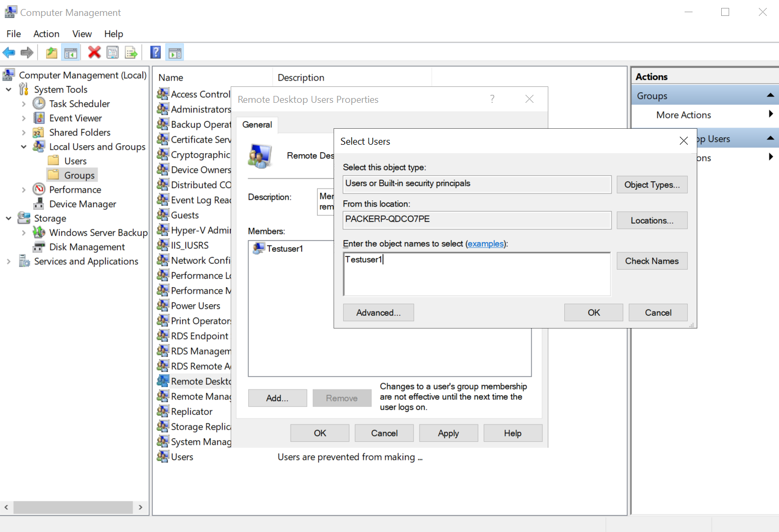The height and width of the screenshot is (532, 779).
Task: Click the Object Types... button
Action: (652, 184)
